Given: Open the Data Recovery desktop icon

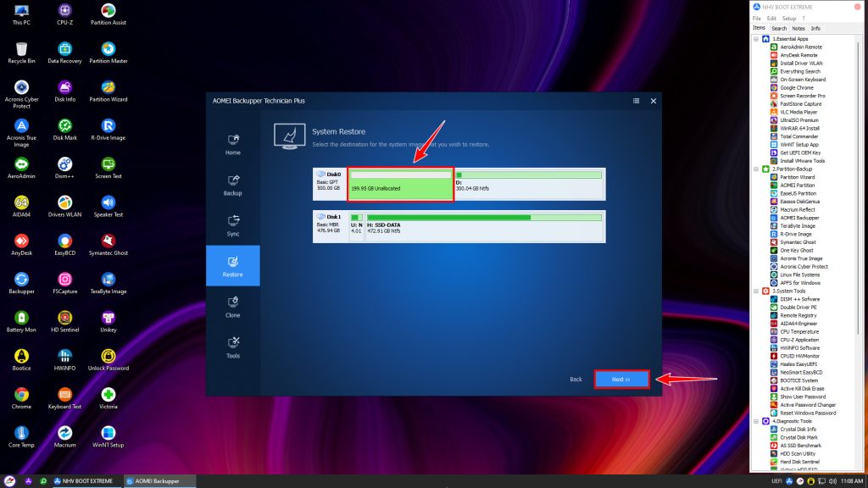Looking at the screenshot, I should point(64,53).
